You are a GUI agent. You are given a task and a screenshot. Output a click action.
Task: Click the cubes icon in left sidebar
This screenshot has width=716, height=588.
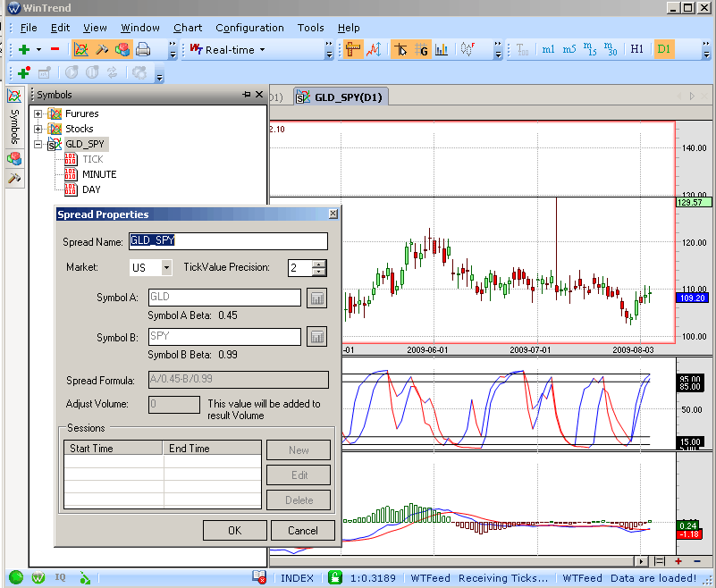coord(14,158)
